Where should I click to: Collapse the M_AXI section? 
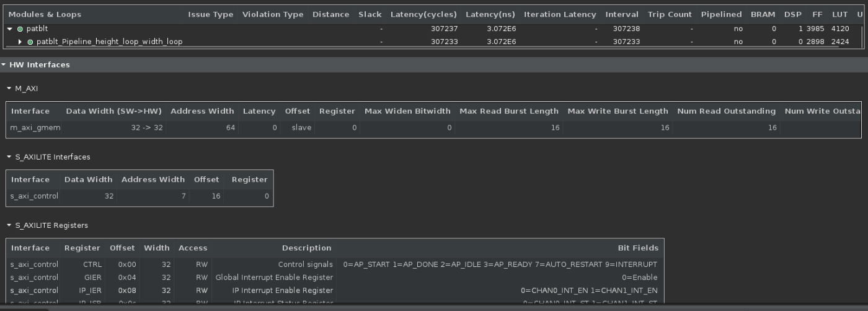9,89
